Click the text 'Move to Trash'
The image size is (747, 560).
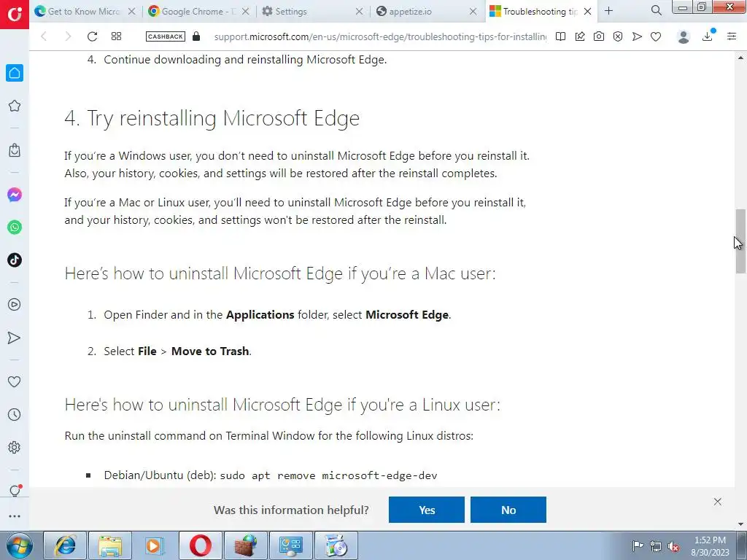[210, 351]
